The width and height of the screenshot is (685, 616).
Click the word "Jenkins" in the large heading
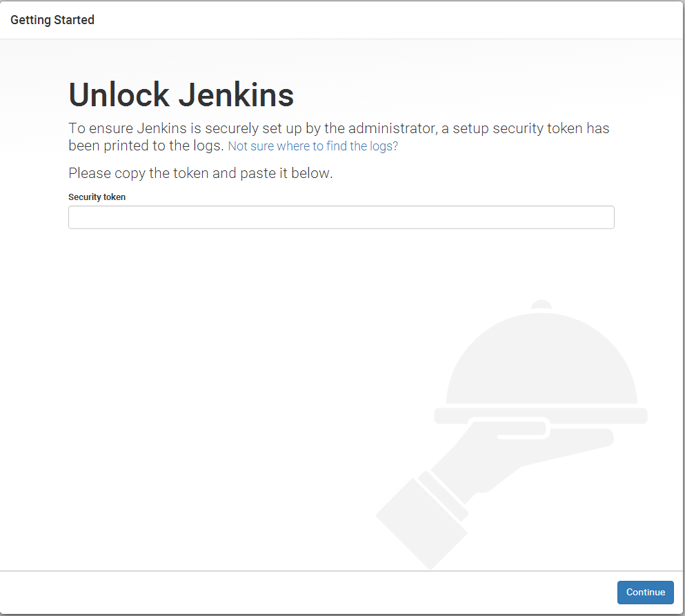click(236, 95)
